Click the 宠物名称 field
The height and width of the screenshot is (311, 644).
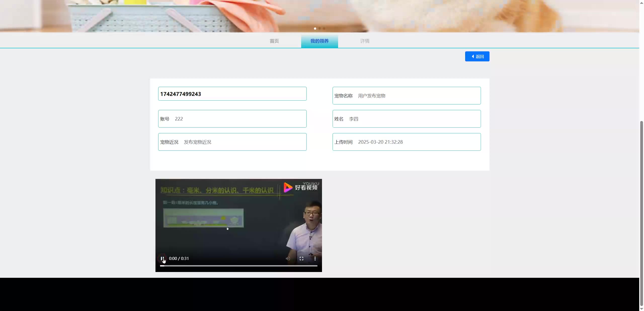point(407,96)
